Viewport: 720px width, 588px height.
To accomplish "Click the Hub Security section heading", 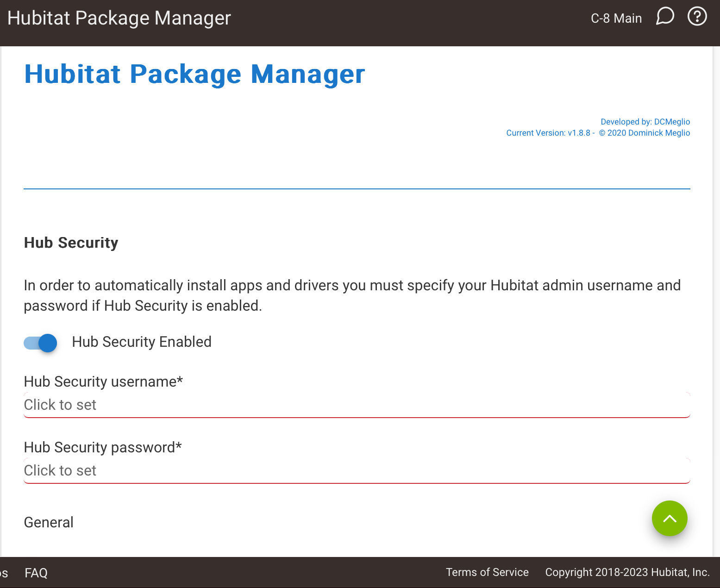I will (x=71, y=243).
